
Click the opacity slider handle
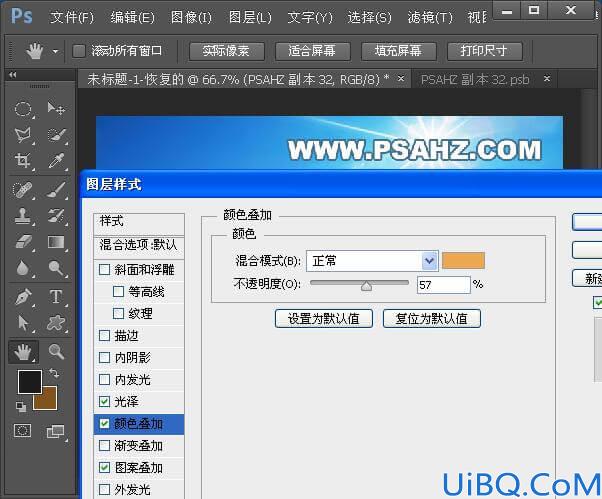[366, 286]
